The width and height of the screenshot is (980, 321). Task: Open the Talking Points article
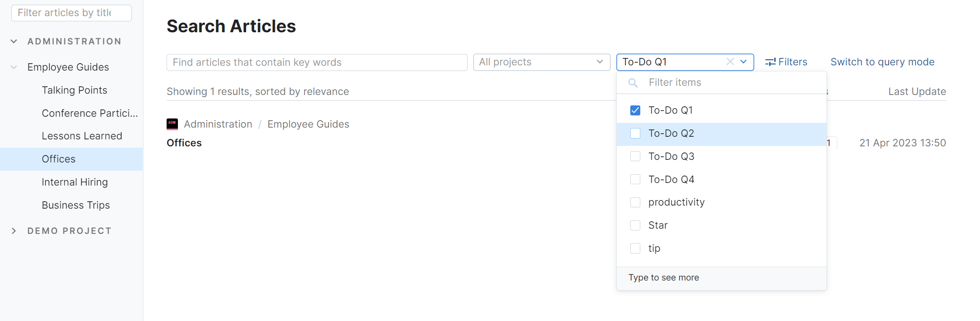pos(74,90)
